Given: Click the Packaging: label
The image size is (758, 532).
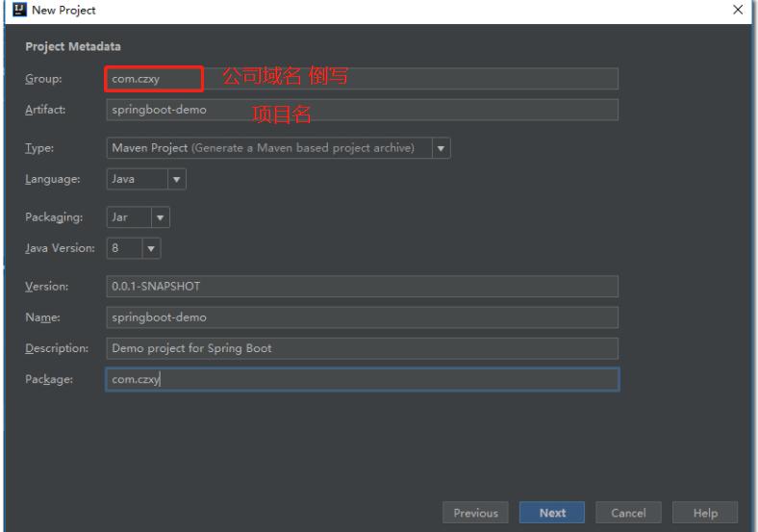Looking at the screenshot, I should (x=54, y=217).
